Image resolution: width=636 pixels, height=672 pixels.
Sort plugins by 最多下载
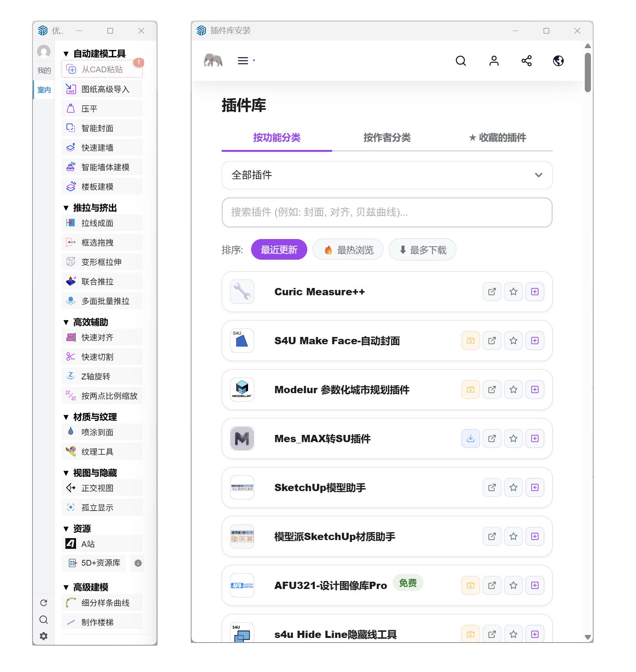[422, 250]
